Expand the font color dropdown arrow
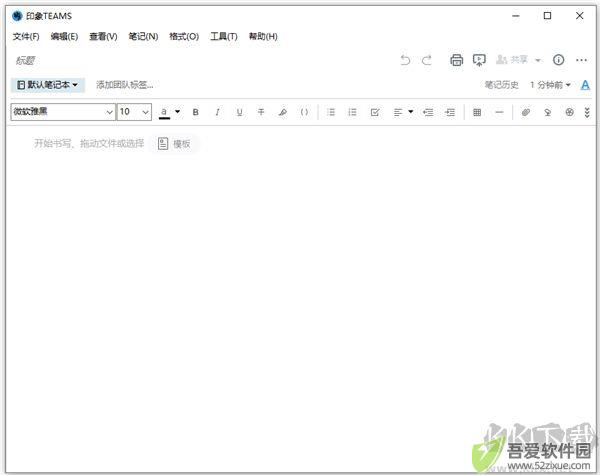Image resolution: width=600 pixels, height=475 pixels. pos(178,112)
